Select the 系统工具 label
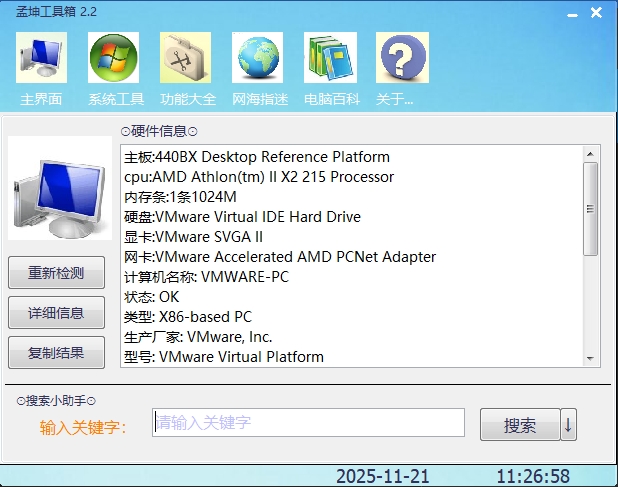This screenshot has width=618, height=487. pos(116,99)
